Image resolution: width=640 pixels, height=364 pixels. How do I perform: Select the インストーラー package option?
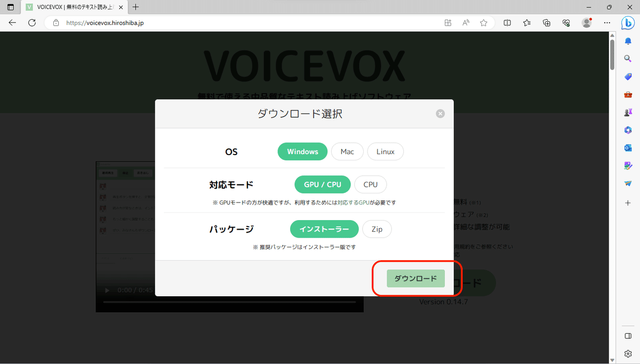pos(324,229)
